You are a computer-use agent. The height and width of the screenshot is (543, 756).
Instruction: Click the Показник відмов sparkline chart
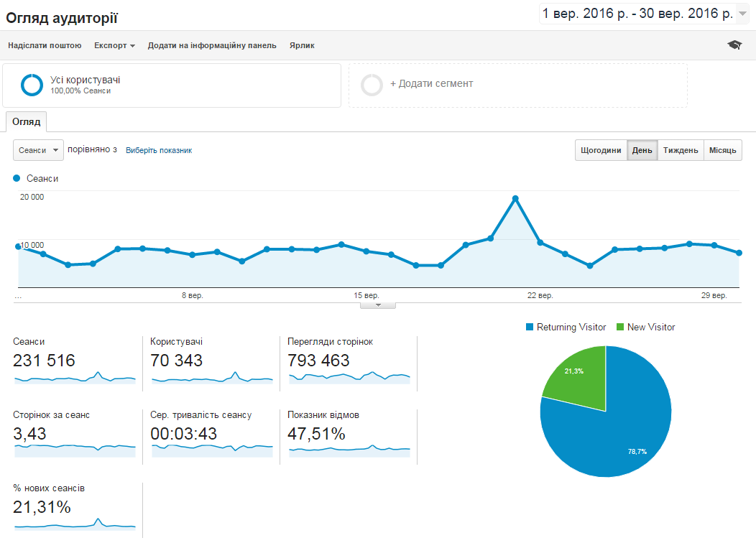pyautogui.click(x=349, y=449)
